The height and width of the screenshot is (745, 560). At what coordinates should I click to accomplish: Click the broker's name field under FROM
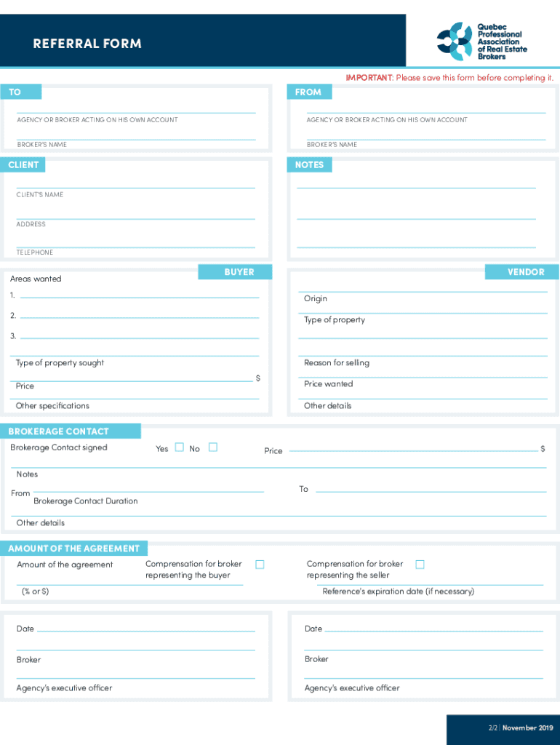click(425, 134)
